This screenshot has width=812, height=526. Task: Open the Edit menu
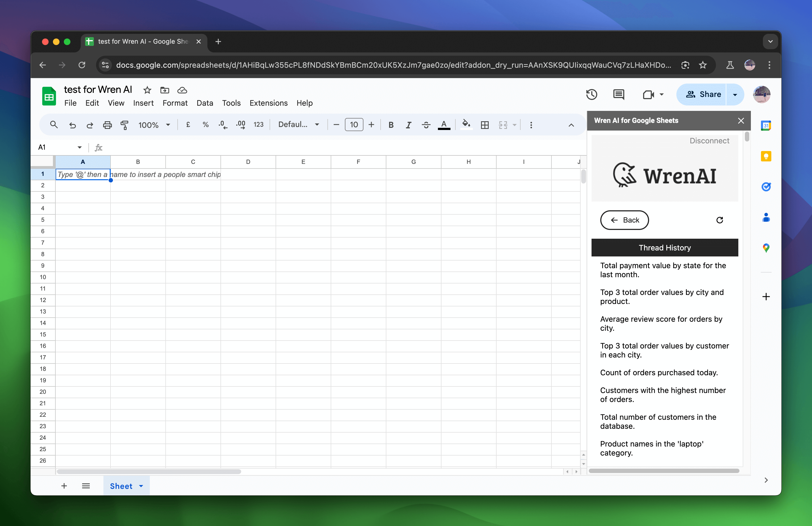[92, 103]
